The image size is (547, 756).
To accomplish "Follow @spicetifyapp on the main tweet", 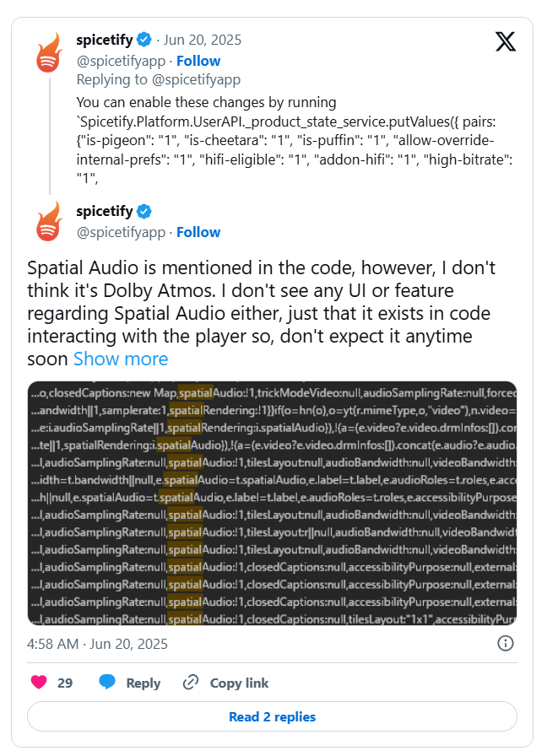I will [198, 232].
